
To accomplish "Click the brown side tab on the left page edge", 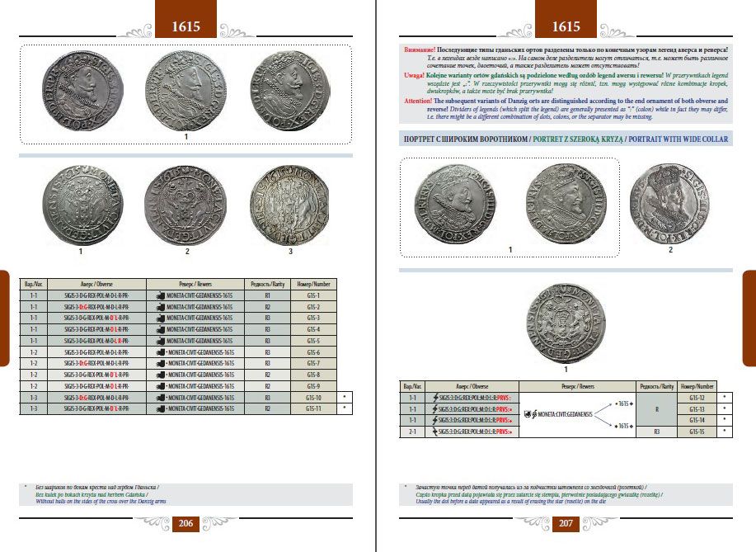I will click(4, 317).
